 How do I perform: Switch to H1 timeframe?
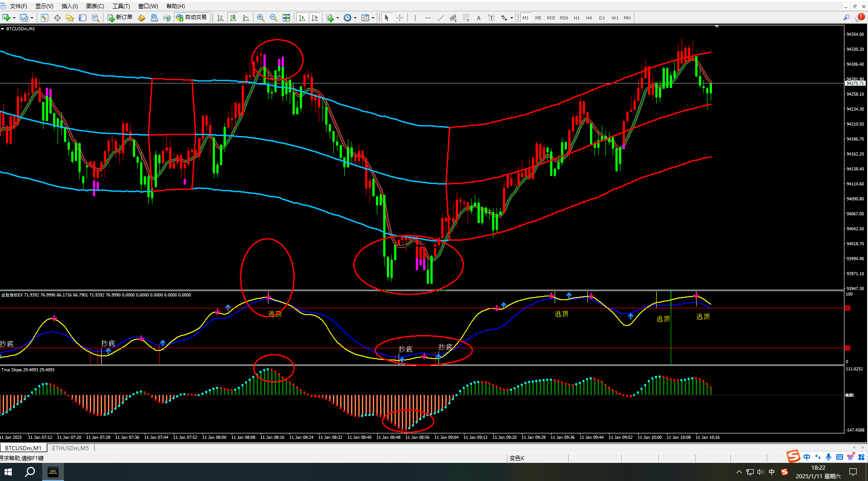coord(576,18)
